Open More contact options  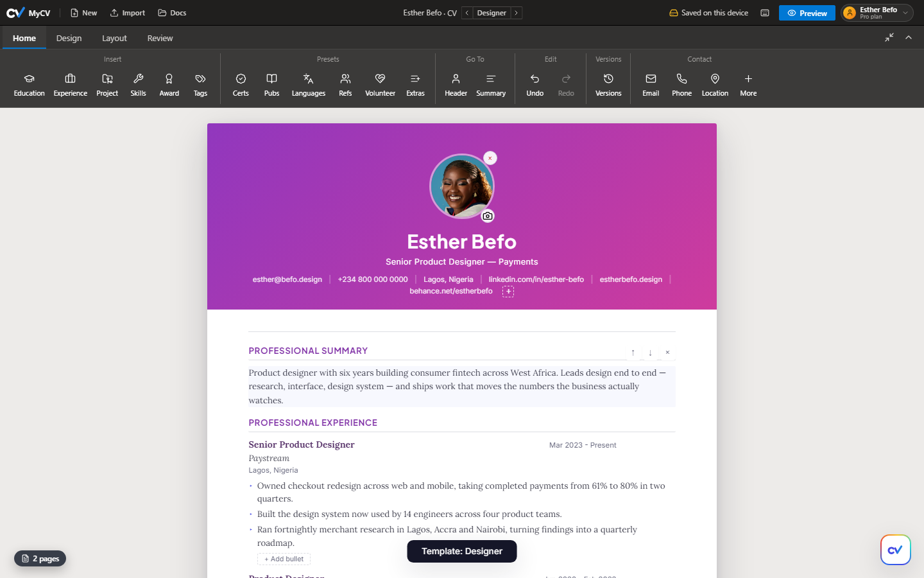748,85
